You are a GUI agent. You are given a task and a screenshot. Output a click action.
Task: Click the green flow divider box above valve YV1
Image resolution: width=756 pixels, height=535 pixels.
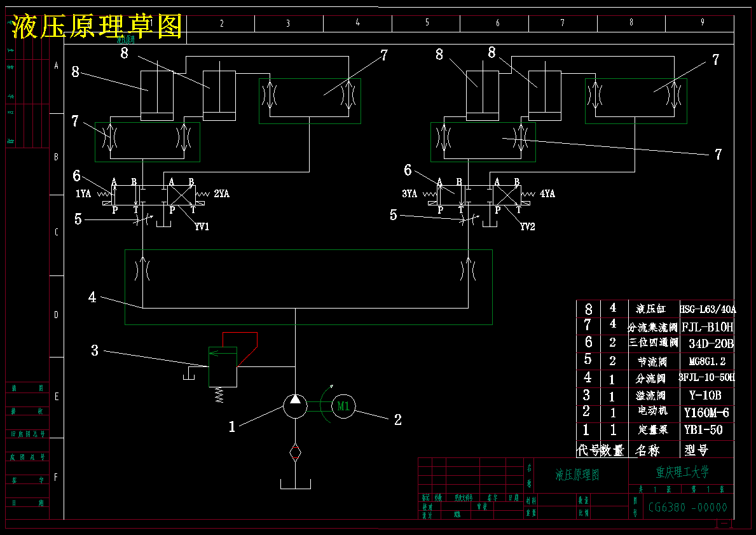(x=148, y=142)
